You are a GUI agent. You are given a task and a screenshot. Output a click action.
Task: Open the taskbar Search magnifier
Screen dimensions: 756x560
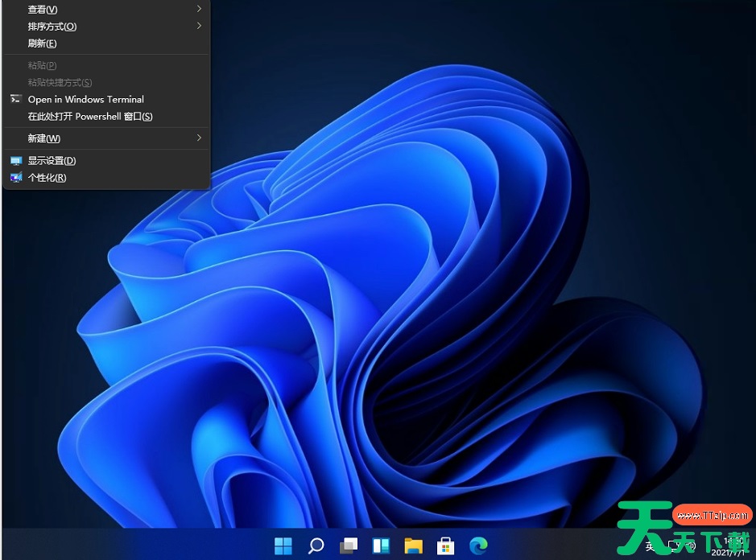pos(316,546)
